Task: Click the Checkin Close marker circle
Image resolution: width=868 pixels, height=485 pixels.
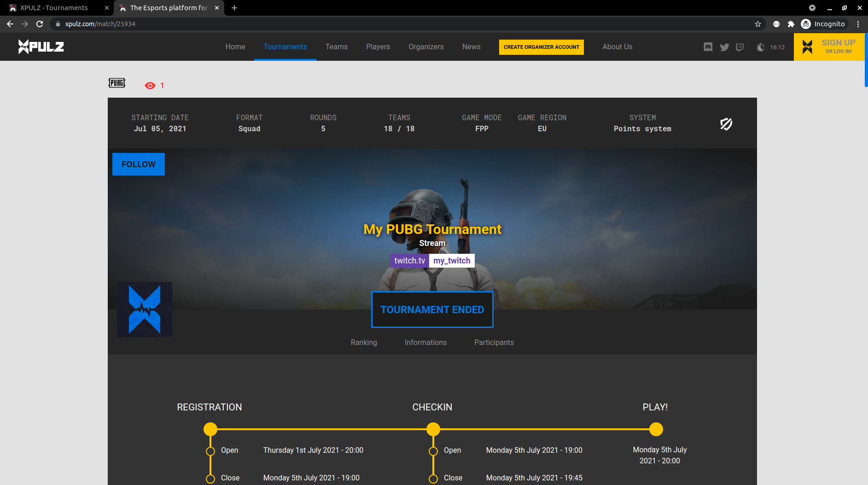Action: click(433, 479)
